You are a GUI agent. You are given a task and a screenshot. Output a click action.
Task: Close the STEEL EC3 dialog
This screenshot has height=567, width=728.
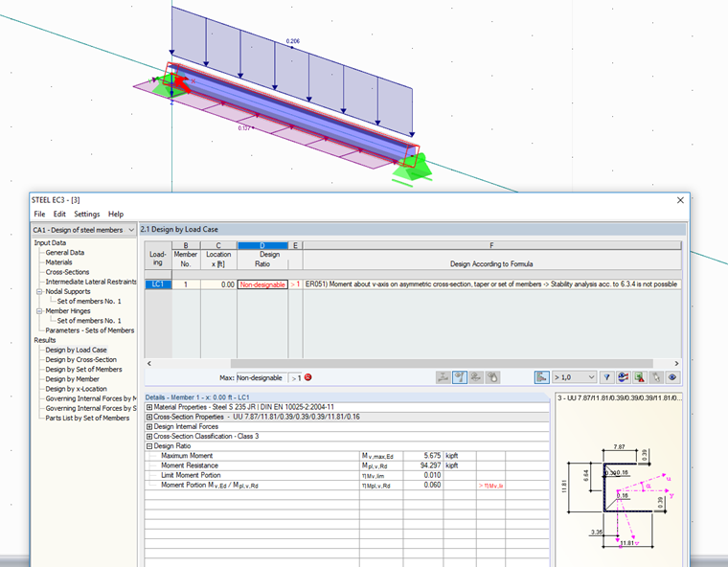[x=680, y=200]
